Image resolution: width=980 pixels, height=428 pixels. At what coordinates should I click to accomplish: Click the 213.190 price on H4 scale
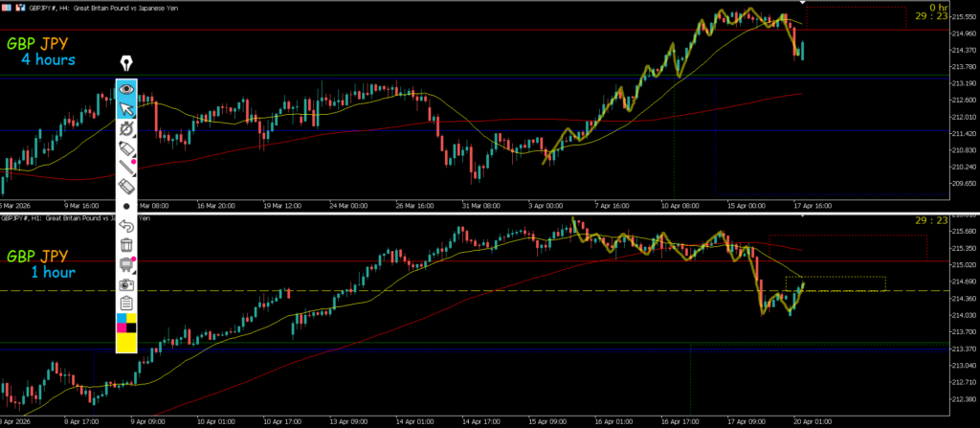(x=964, y=83)
